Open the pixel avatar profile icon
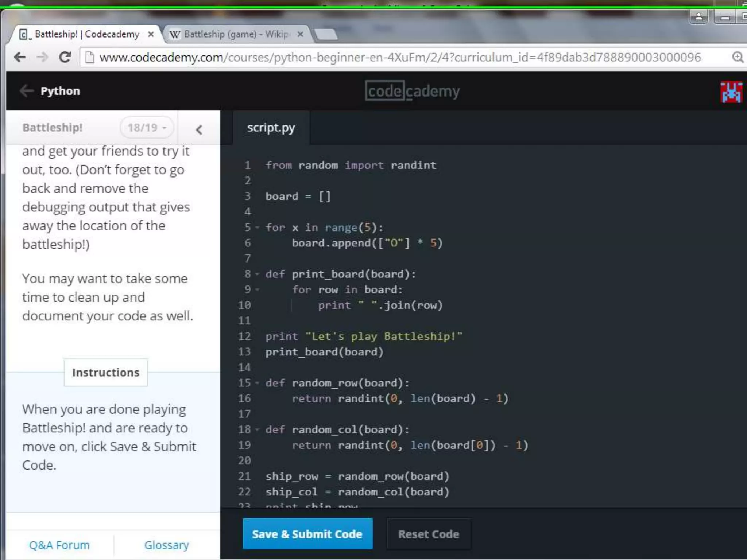This screenshot has height=560, width=747. (x=731, y=92)
